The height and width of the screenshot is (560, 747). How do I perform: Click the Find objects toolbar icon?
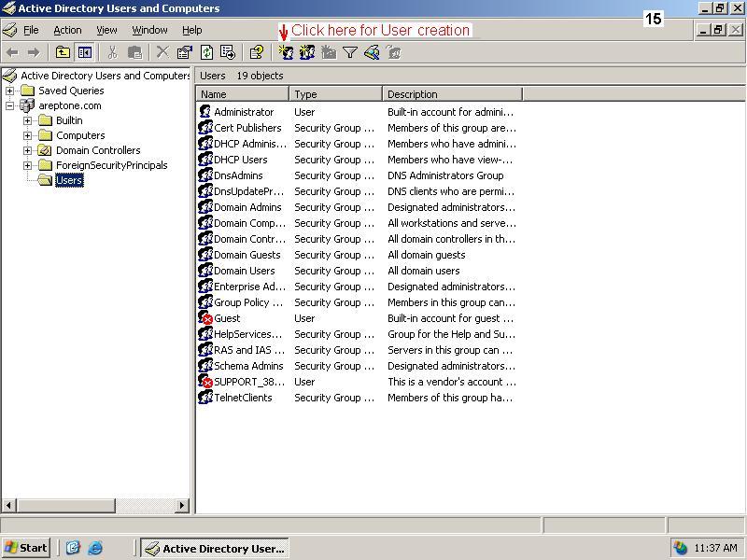372,52
